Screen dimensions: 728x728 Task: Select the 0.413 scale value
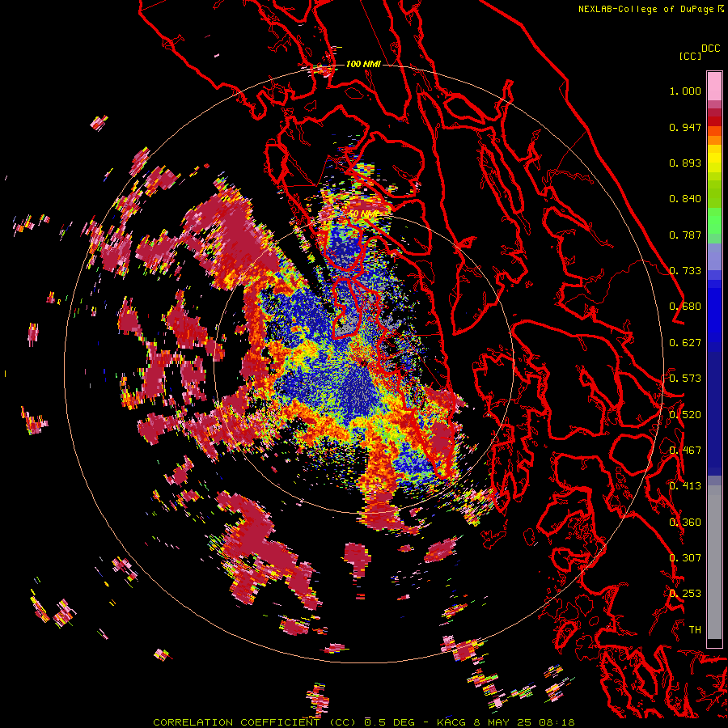coord(685,486)
